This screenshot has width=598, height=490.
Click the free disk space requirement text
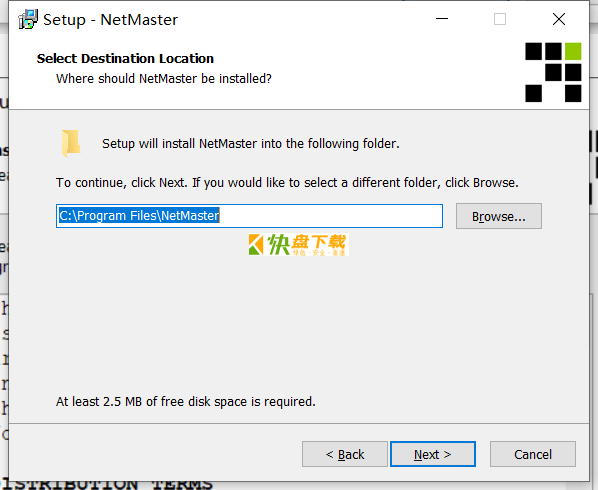pos(186,402)
